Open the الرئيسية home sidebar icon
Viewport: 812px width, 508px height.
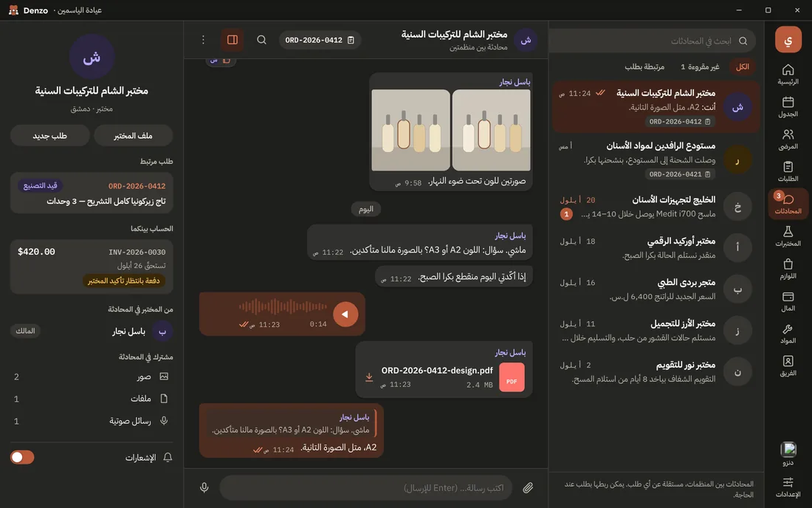click(x=788, y=74)
